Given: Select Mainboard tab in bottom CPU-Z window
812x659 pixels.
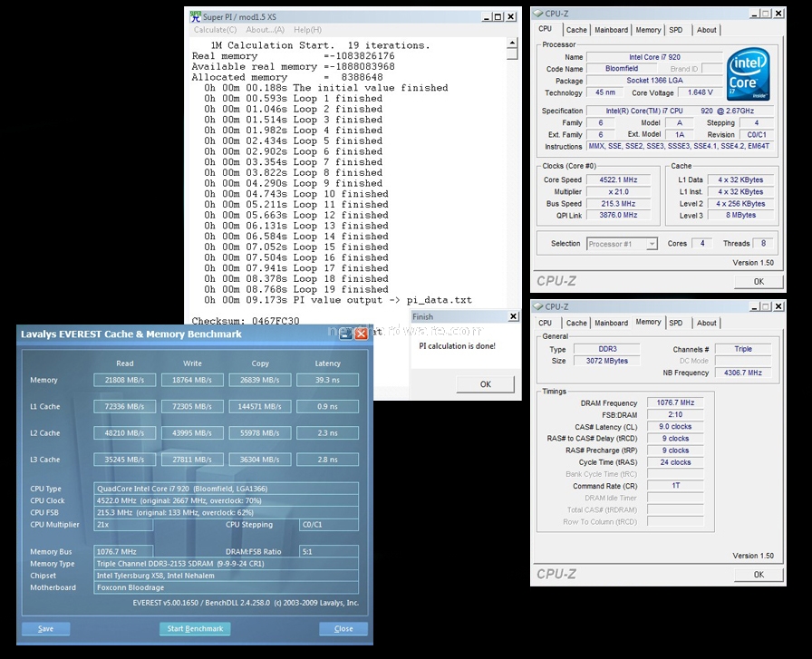Looking at the screenshot, I should coord(611,323).
